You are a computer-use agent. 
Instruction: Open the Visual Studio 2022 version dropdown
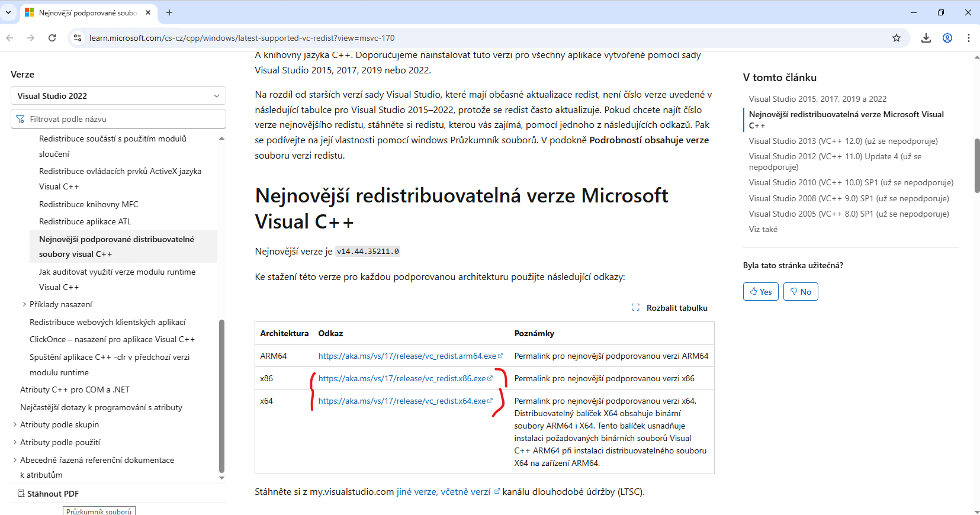pyautogui.click(x=118, y=96)
